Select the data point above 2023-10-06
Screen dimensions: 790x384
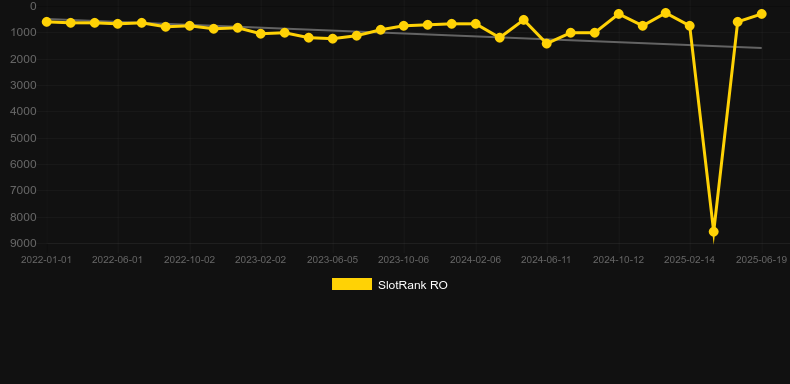404,26
